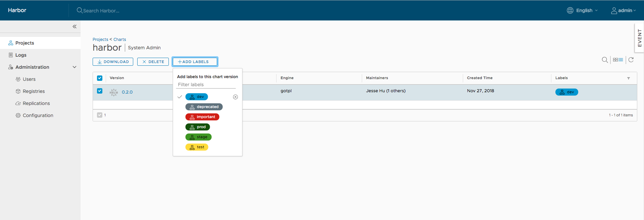
Task: Select the red important label
Action: click(x=202, y=117)
